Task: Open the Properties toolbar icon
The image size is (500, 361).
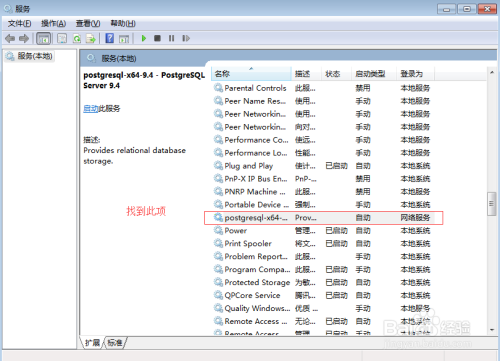Action: (x=62, y=39)
